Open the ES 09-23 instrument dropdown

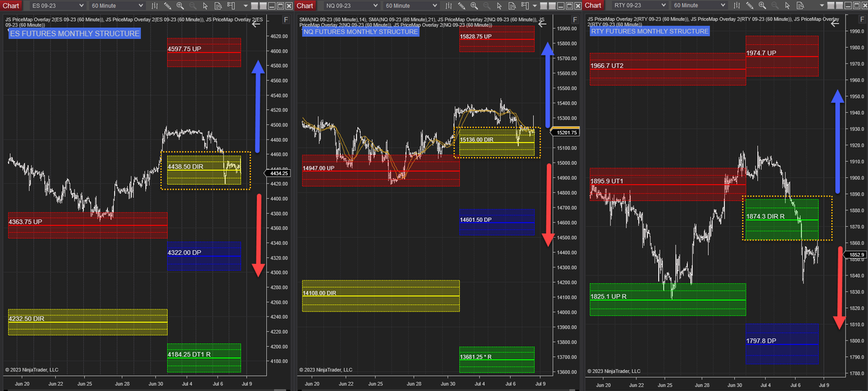57,6
